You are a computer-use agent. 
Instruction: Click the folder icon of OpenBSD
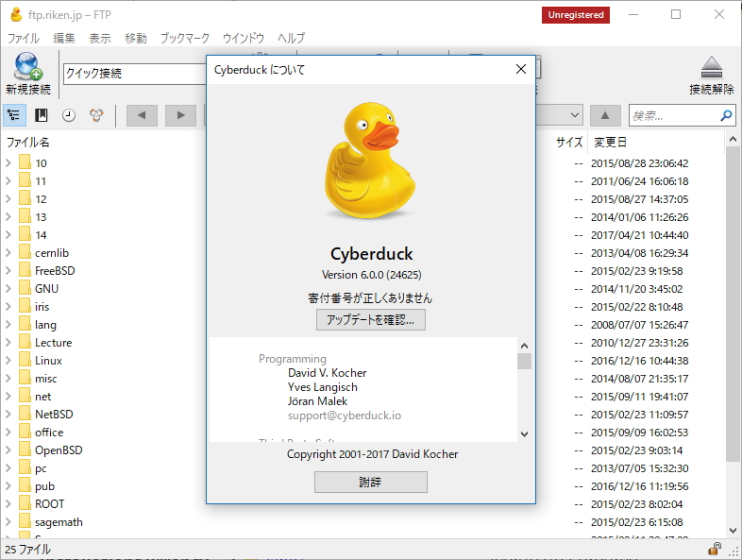pyautogui.click(x=25, y=450)
